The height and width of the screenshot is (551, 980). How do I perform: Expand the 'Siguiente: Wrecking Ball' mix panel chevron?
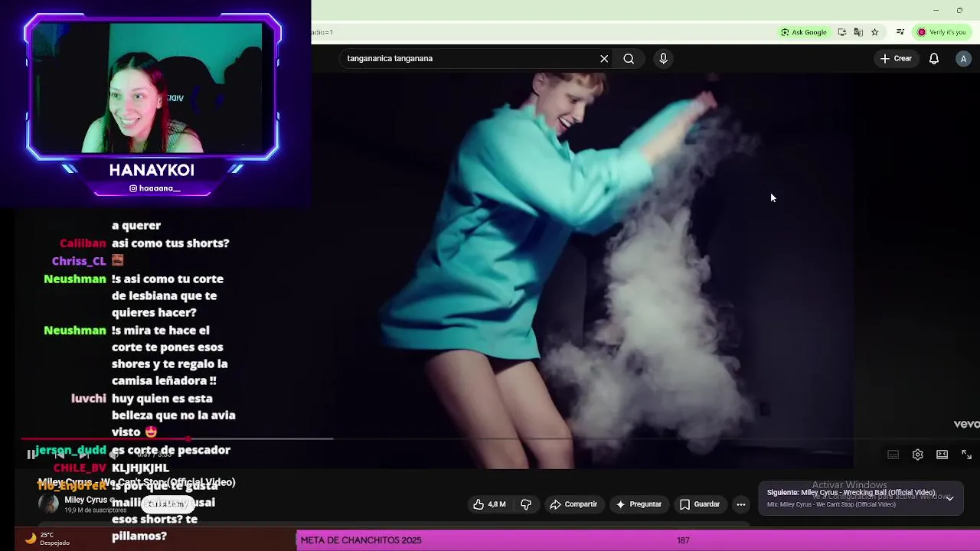click(x=949, y=498)
